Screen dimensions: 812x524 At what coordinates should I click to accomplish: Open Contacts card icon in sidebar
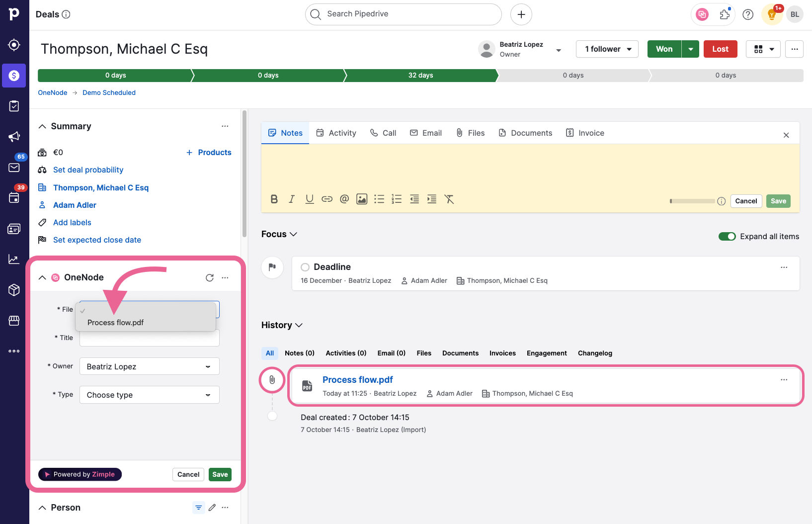click(14, 229)
